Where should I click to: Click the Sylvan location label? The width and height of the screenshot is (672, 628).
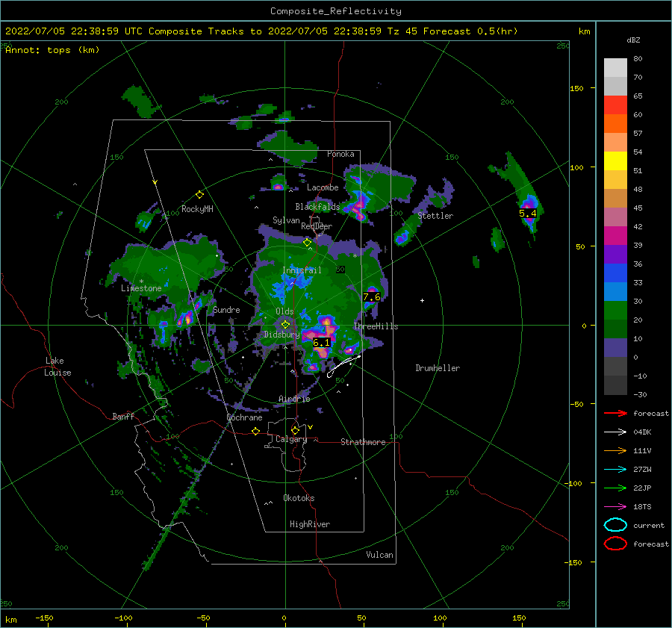[x=286, y=220]
